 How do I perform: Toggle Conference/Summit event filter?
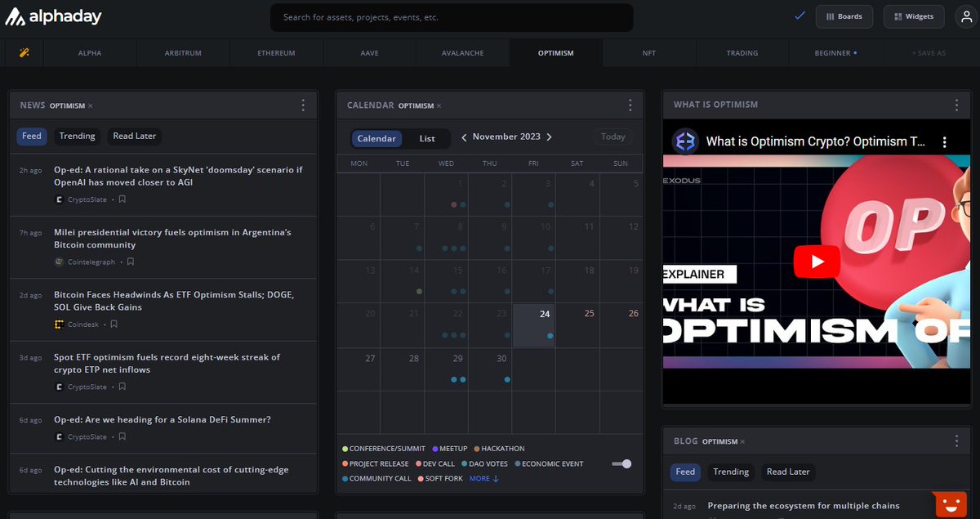(385, 449)
